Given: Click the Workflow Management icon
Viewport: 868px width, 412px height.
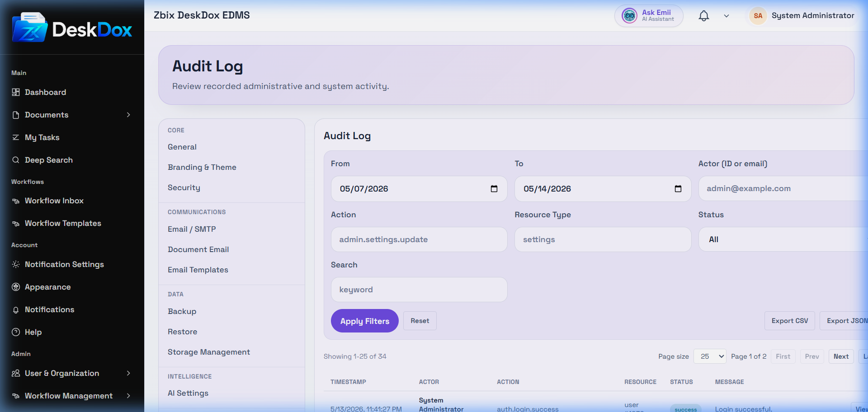Looking at the screenshot, I should (x=16, y=396).
